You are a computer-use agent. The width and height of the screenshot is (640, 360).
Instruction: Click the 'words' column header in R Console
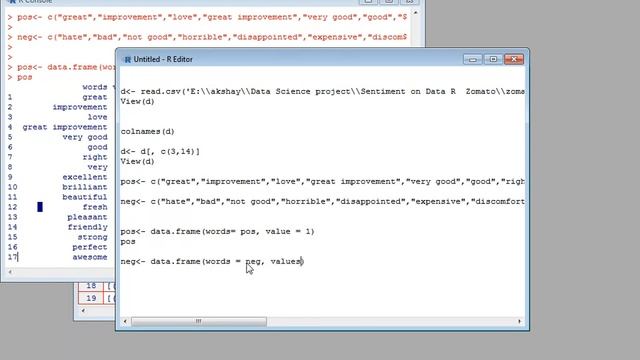(95, 87)
